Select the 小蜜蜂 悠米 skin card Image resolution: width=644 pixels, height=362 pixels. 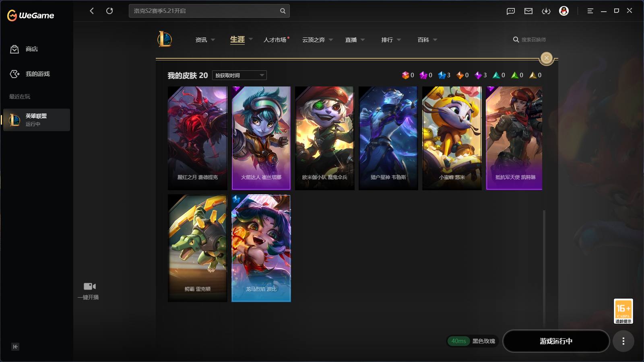452,138
